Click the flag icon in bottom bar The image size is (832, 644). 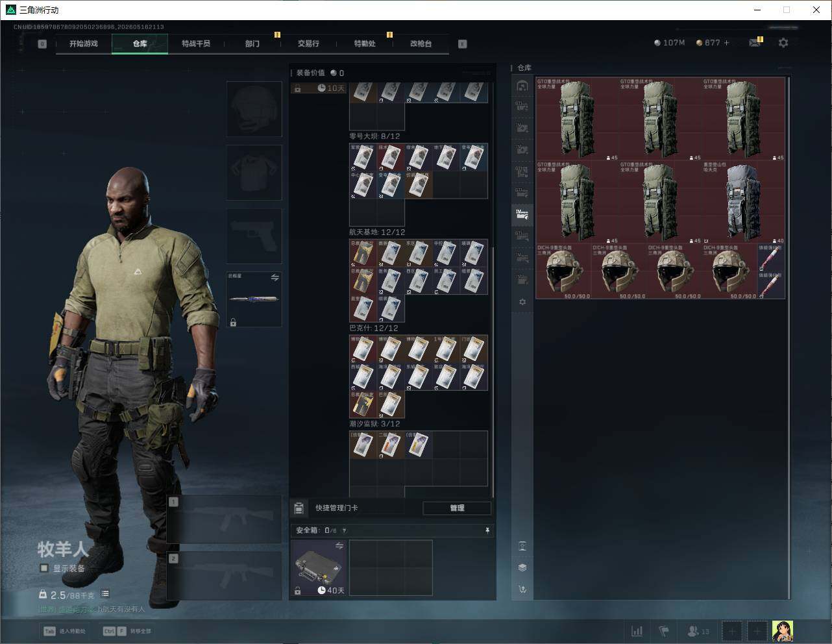pos(664,631)
